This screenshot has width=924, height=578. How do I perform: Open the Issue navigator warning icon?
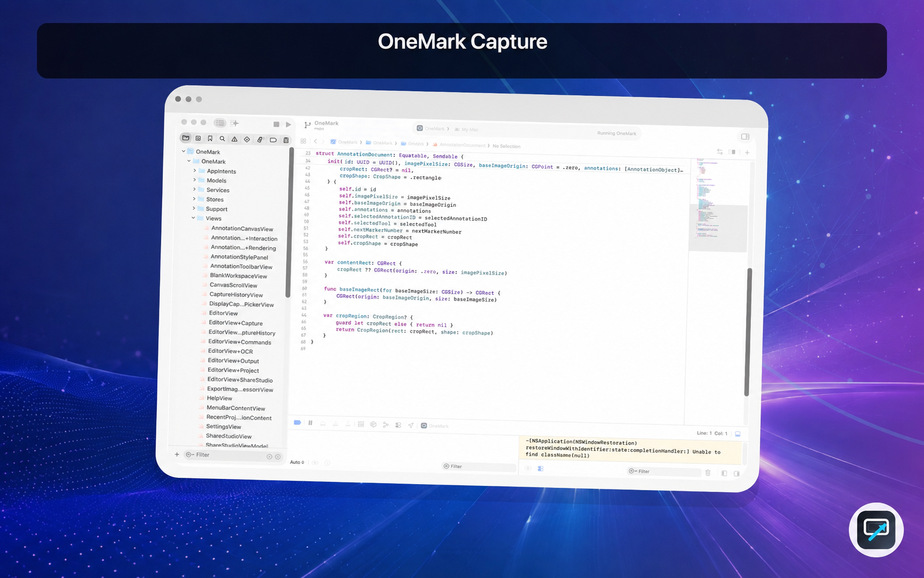click(234, 139)
